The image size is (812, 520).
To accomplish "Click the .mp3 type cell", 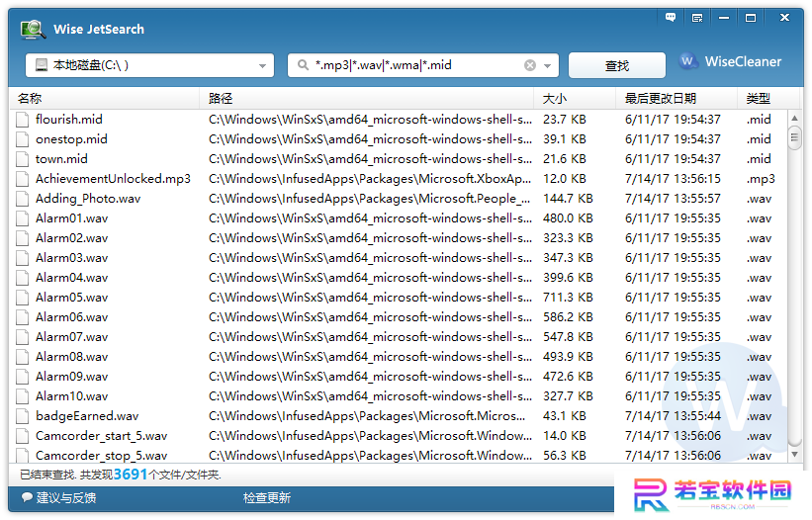I will 761,179.
